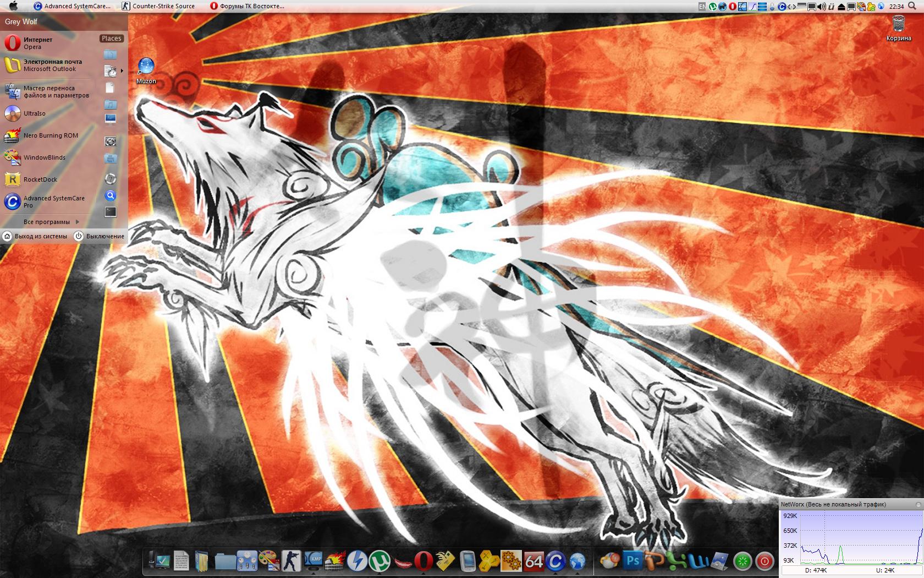
Task: Click the KMPlayer icon in system tray
Action: (x=743, y=7)
